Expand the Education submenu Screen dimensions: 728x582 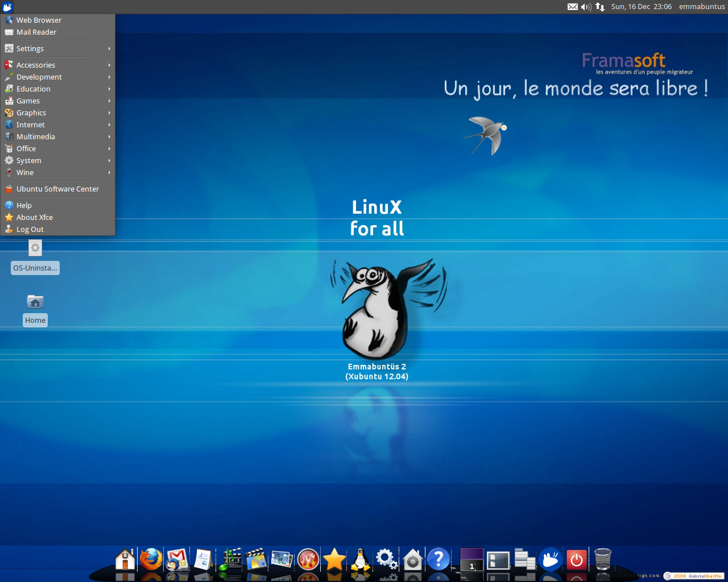coord(58,89)
